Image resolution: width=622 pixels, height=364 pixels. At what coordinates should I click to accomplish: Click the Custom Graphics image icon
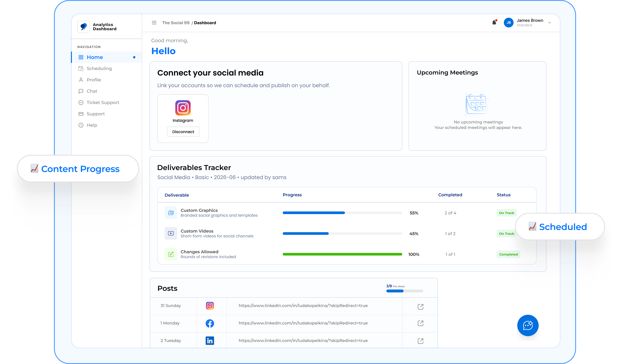click(171, 213)
